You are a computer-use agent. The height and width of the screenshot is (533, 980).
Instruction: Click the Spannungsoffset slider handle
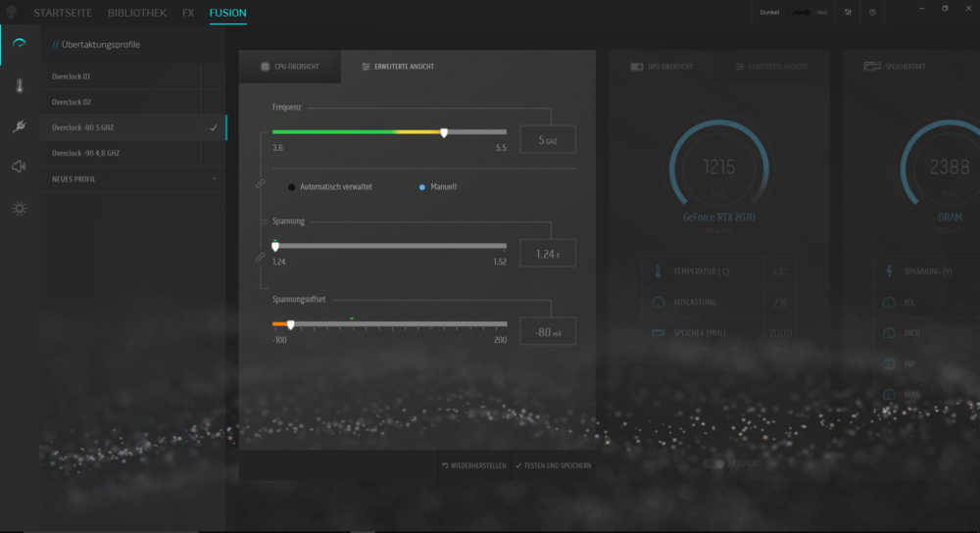(x=290, y=324)
